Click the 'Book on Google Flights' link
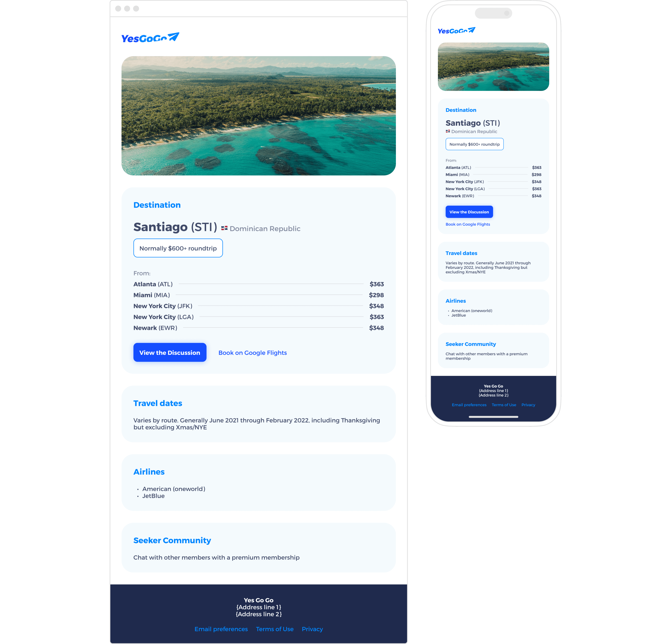The height and width of the screenshot is (644, 671). pyautogui.click(x=252, y=352)
